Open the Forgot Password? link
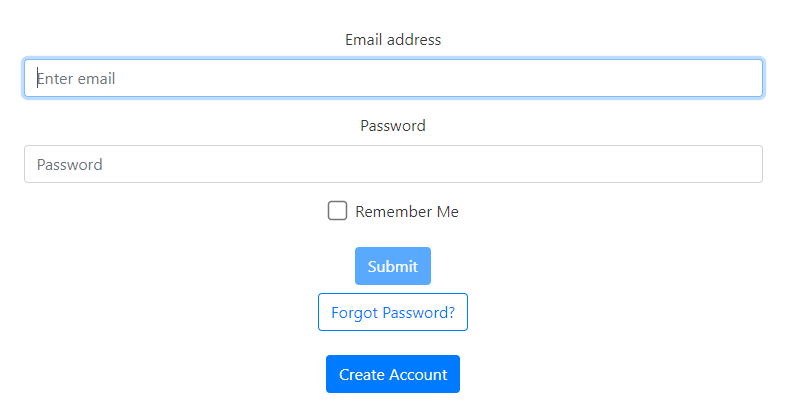This screenshot has width=785, height=414. [x=393, y=312]
